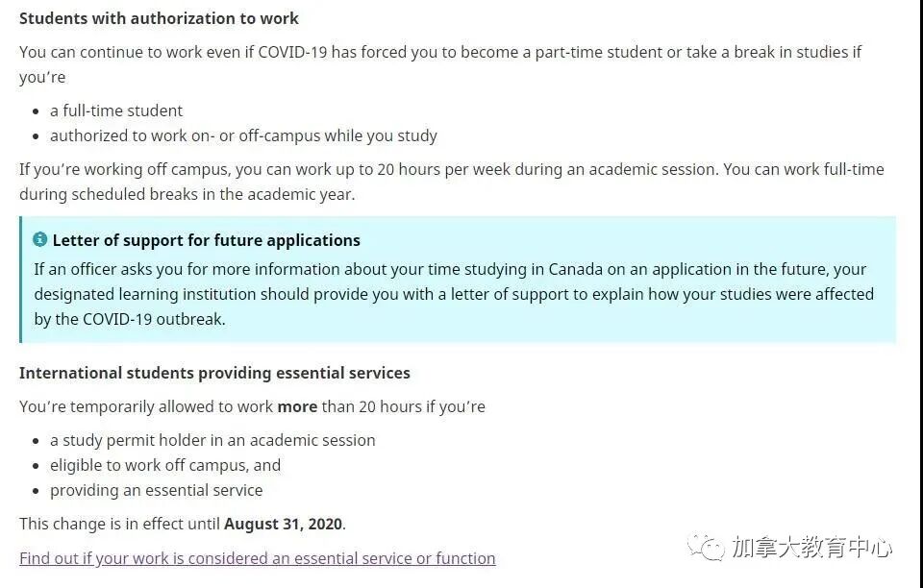Click the "You're temporarily allowed to work" sentence

coord(146,406)
